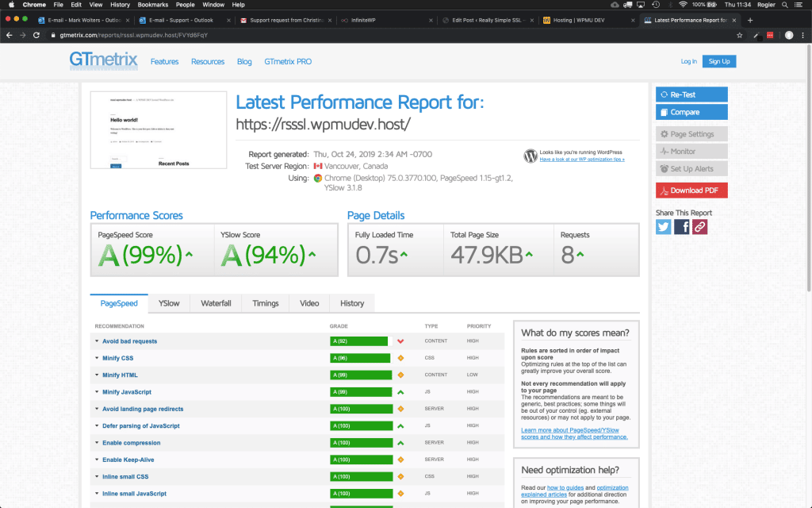Viewport: 812px width, 508px height.
Task: Click orange diamond icon for Minify CSS
Action: [x=400, y=358]
